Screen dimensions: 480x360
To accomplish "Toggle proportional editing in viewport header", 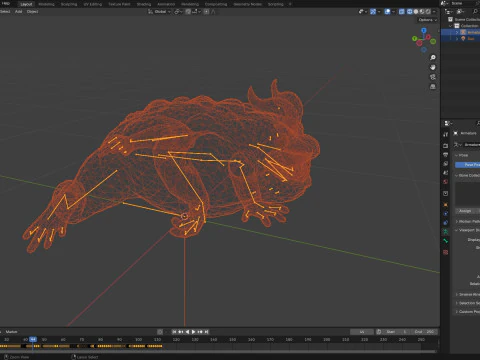I will tap(206, 12).
